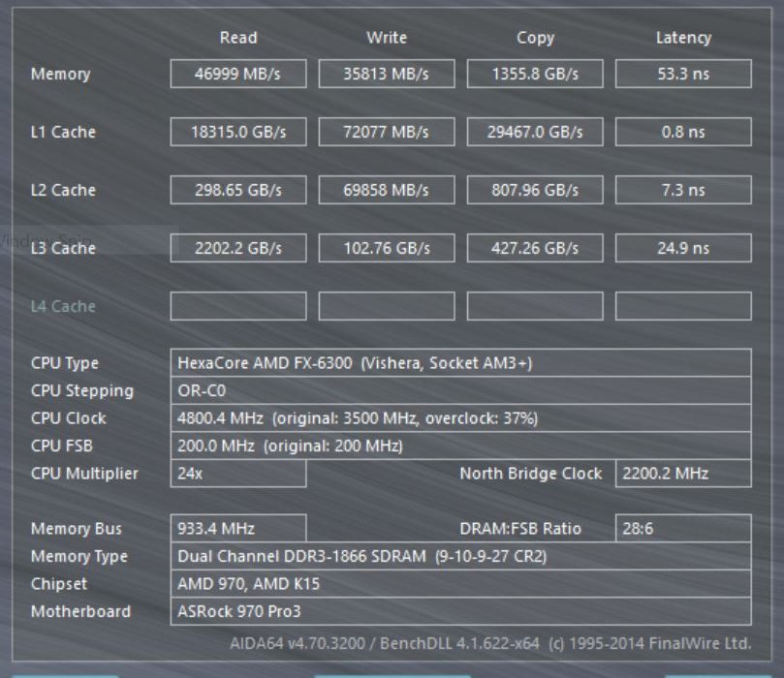This screenshot has width=784, height=678.
Task: Click the empty L4 Cache Read field
Action: pos(238,306)
